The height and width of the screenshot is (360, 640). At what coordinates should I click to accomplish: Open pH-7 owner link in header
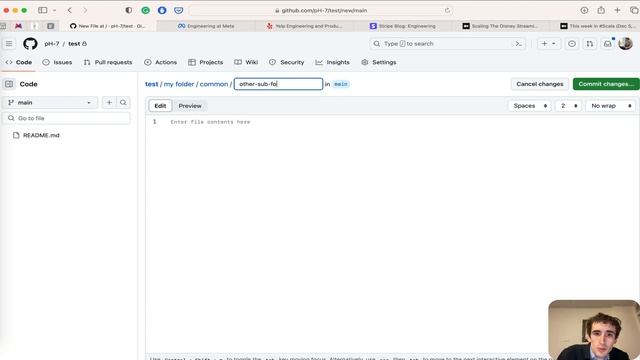click(51, 44)
